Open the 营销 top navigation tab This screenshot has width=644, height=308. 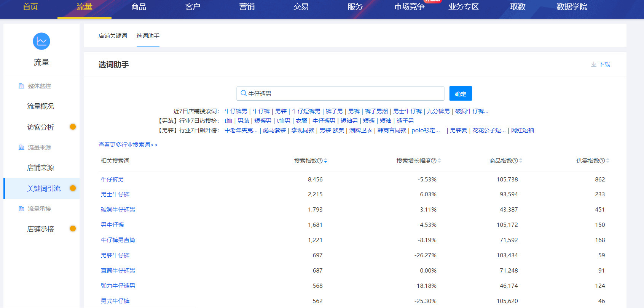tap(247, 7)
